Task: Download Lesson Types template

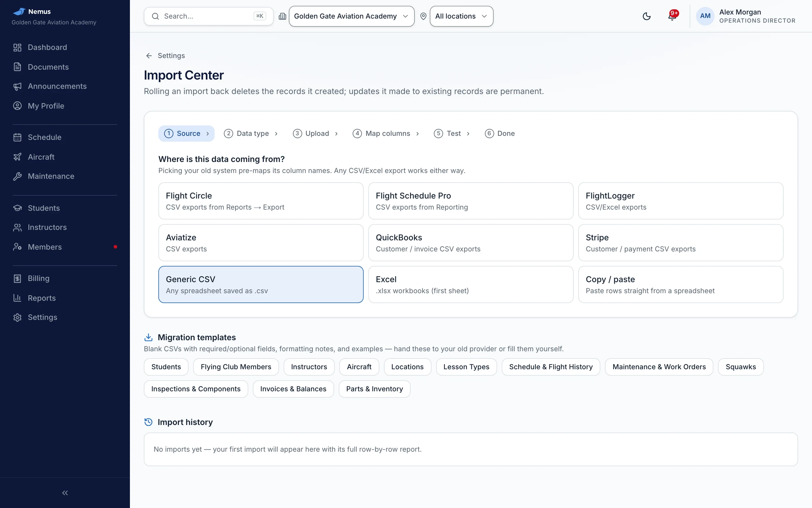Action: point(466,367)
